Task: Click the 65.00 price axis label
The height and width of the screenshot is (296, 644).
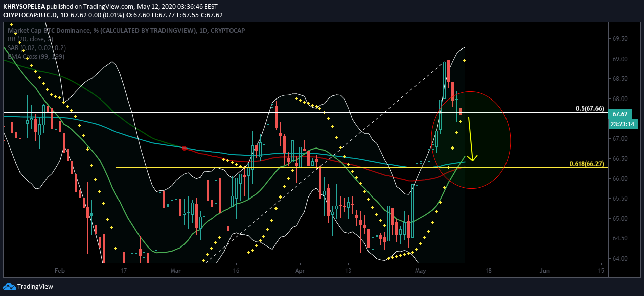Action: pos(620,219)
